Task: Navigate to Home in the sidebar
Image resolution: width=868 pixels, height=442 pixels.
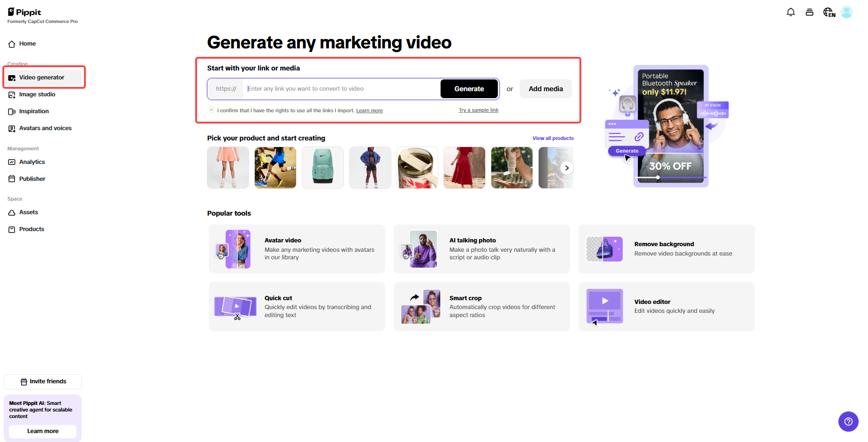Action: pyautogui.click(x=27, y=43)
